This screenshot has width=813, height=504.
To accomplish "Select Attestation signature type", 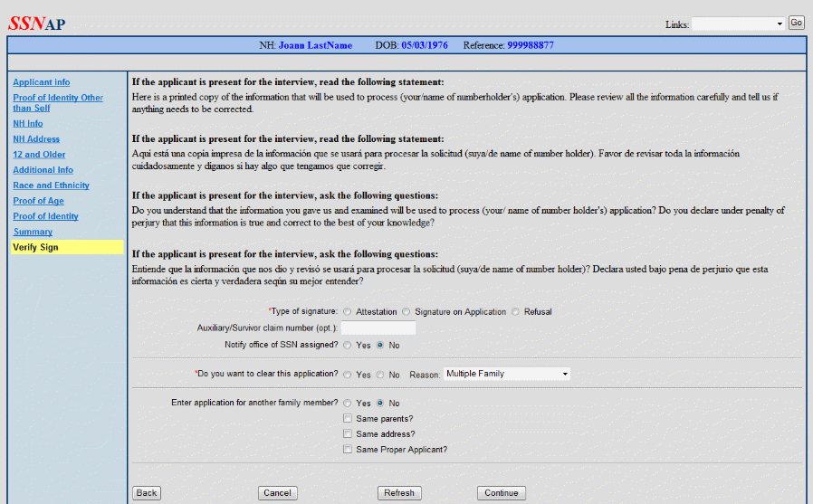I will tap(348, 312).
